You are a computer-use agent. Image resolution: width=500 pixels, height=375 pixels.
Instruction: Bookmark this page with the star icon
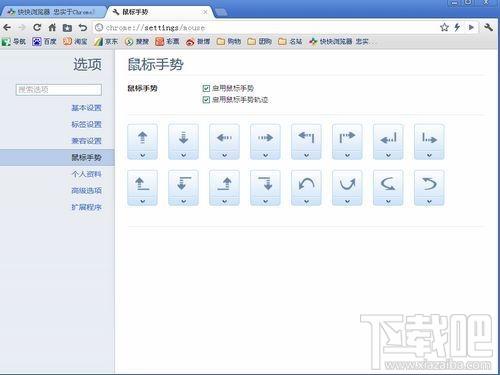444,27
